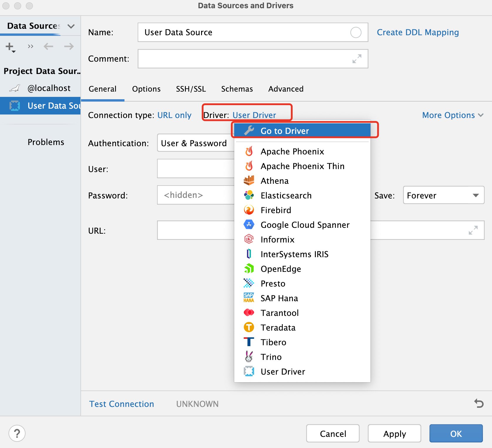Screen dimensions: 492x448
Task: Click the Add data source plus icon
Action: pos(10,47)
